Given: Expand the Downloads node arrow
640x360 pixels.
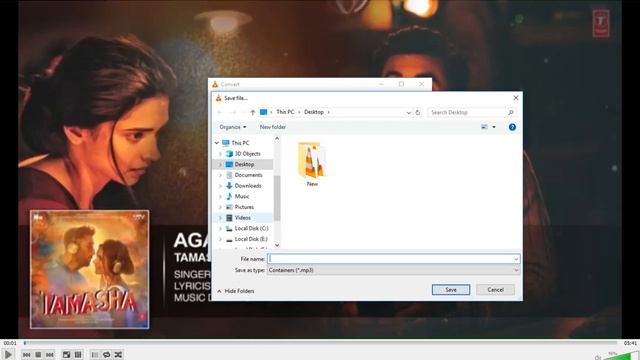Looking at the screenshot, I should pos(220,186).
